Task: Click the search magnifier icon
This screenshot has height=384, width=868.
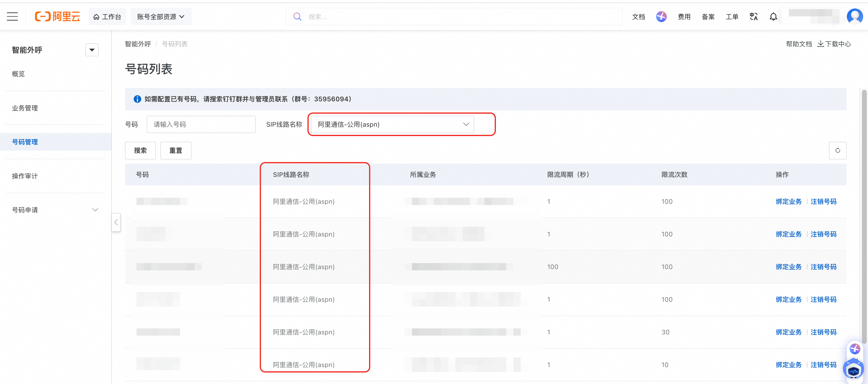Action: pyautogui.click(x=297, y=17)
